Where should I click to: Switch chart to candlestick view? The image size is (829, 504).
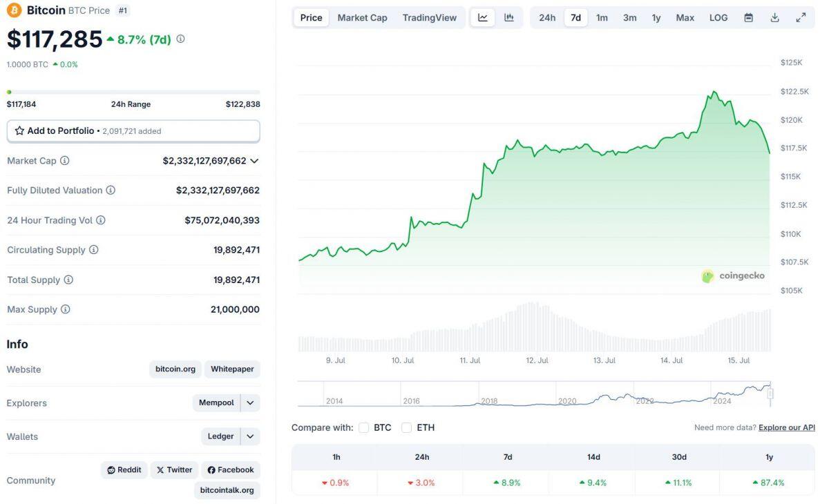(x=509, y=17)
